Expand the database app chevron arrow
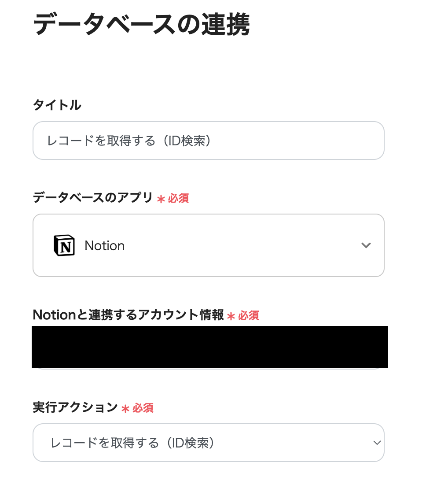The image size is (448, 503). [366, 245]
